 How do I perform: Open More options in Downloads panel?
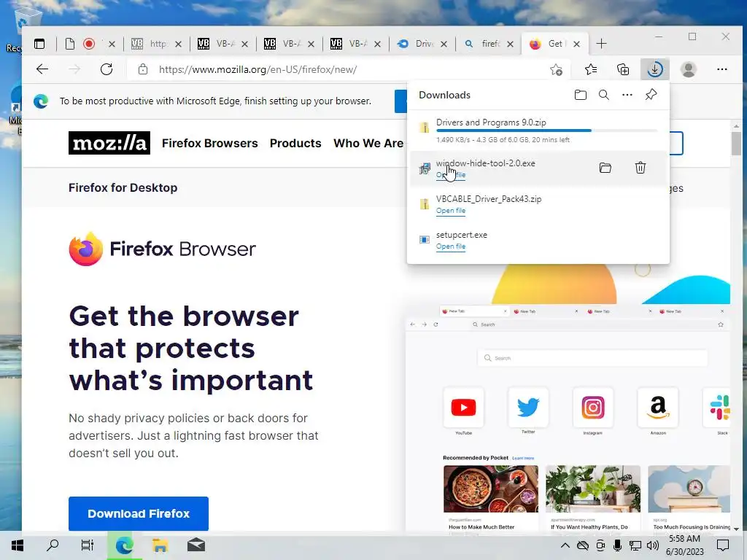click(627, 95)
